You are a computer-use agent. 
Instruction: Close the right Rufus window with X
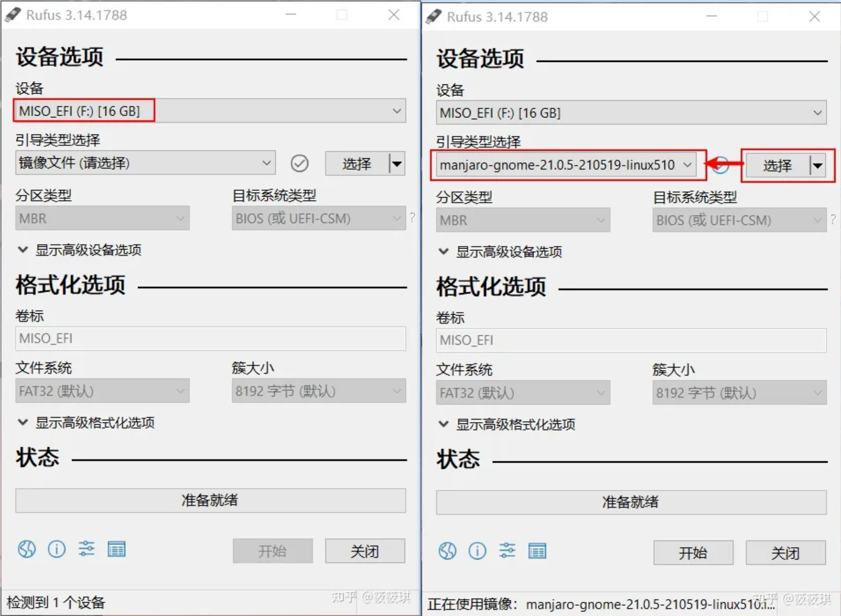(x=814, y=17)
